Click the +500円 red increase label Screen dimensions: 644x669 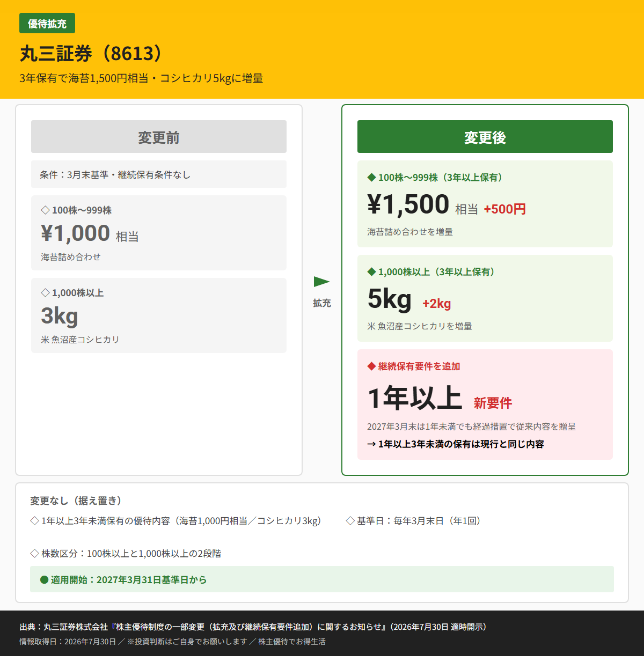tap(505, 209)
